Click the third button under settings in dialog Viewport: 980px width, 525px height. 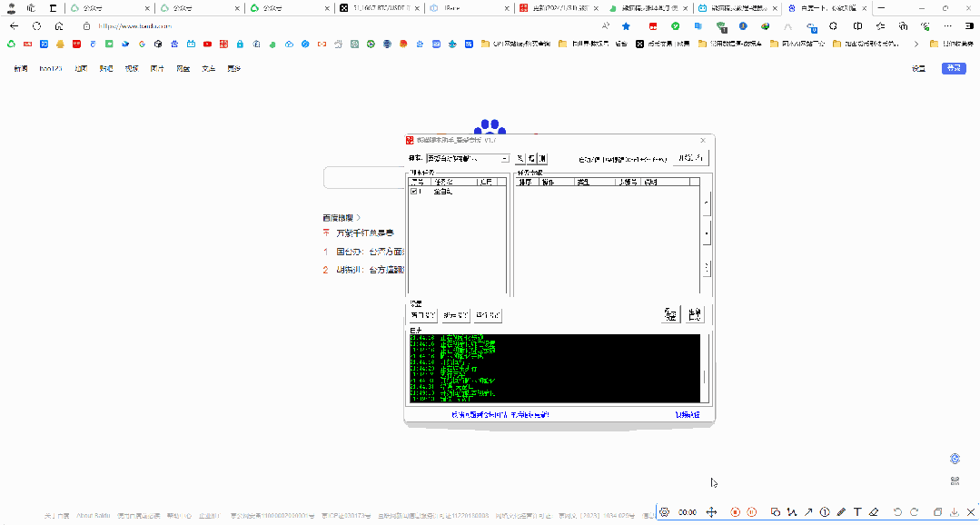(488, 315)
